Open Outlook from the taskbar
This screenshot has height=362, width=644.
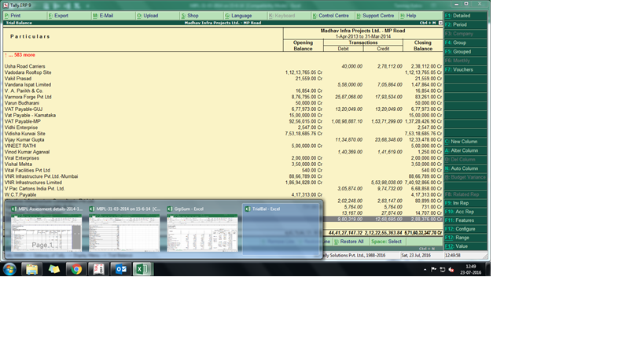click(x=120, y=270)
